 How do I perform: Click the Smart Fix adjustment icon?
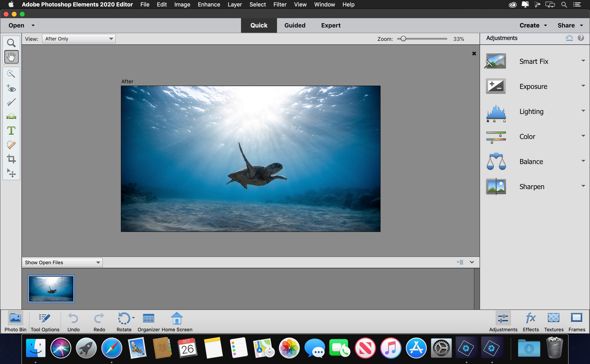(496, 61)
